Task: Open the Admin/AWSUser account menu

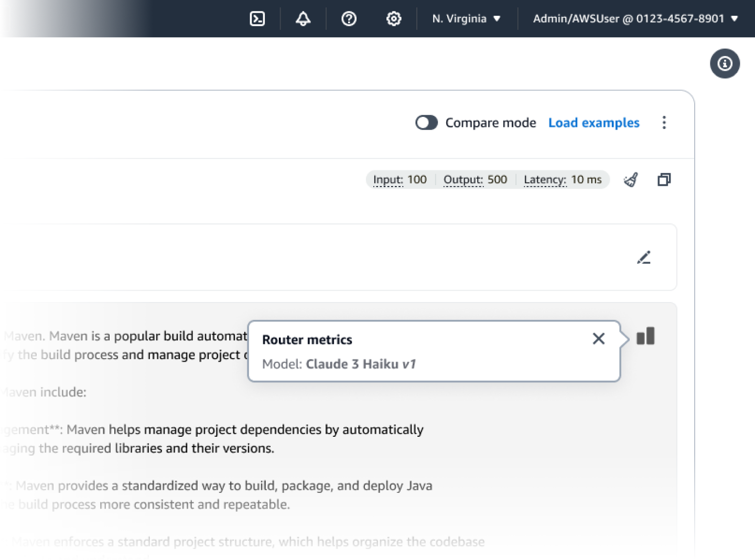Action: 635,19
